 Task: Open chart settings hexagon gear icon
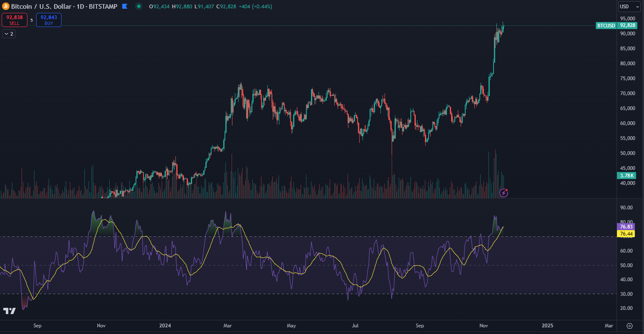(x=629, y=326)
